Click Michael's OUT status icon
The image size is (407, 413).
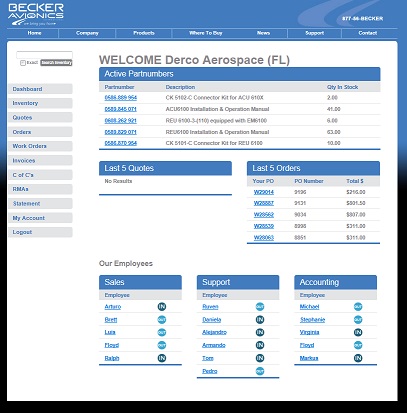pos(358,307)
